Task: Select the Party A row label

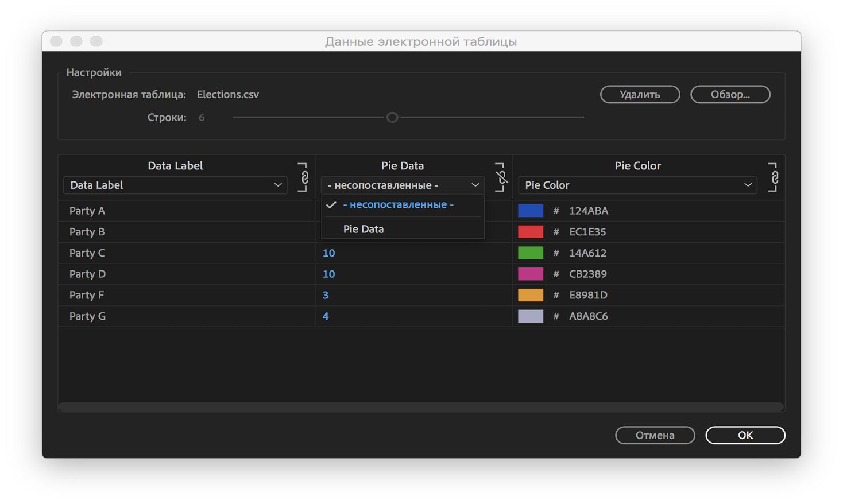Action: (x=87, y=211)
